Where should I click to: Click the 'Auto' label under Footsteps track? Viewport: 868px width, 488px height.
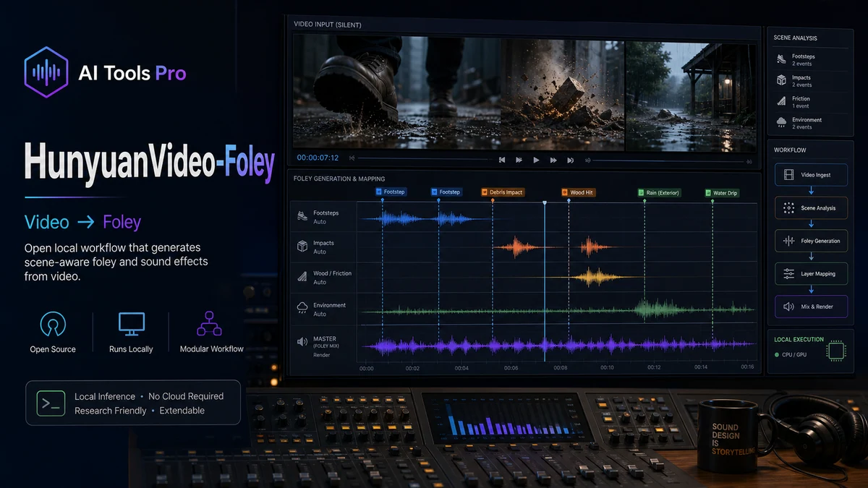[319, 222]
